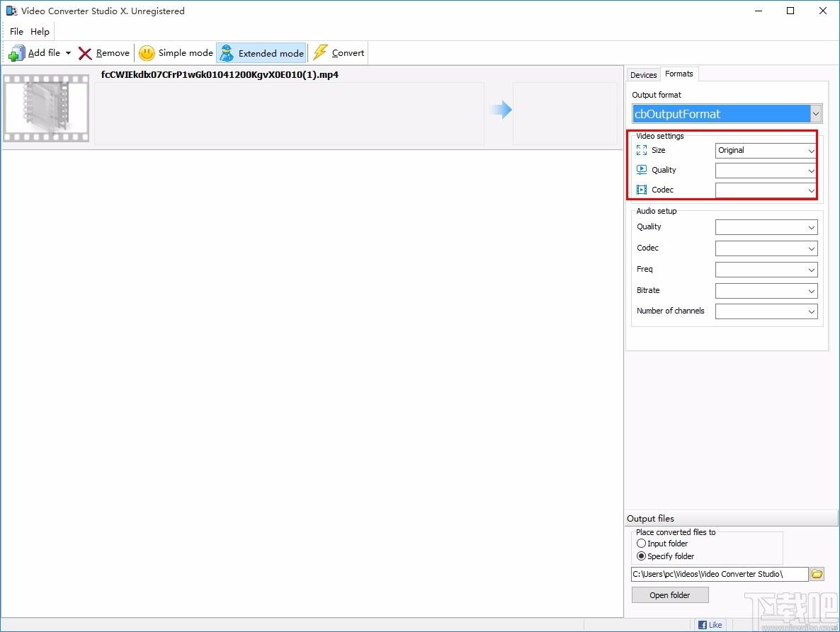Click the Output files panel header
This screenshot has width=840, height=632.
point(731,519)
